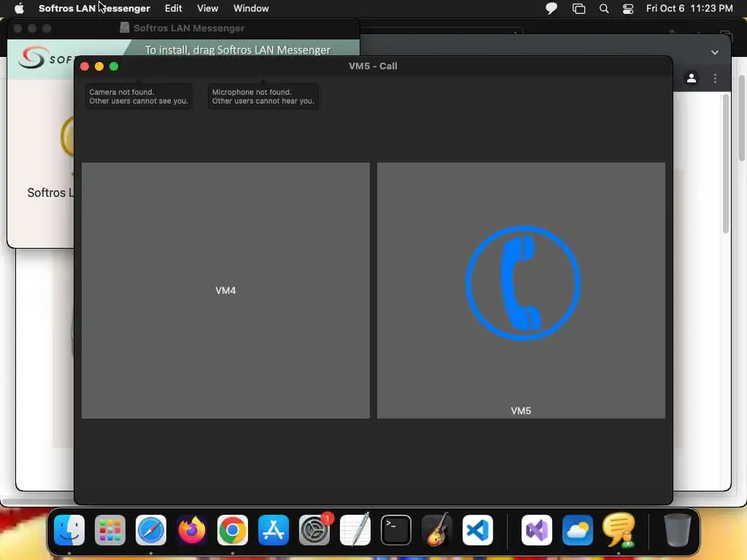The height and width of the screenshot is (560, 747).
Task: Click the speech bubble menu bar icon
Action: (x=551, y=8)
